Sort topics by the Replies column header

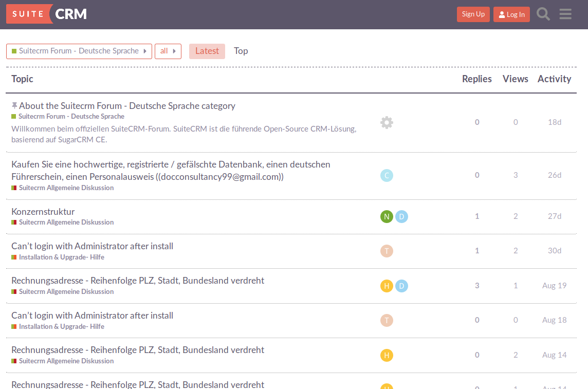point(476,79)
